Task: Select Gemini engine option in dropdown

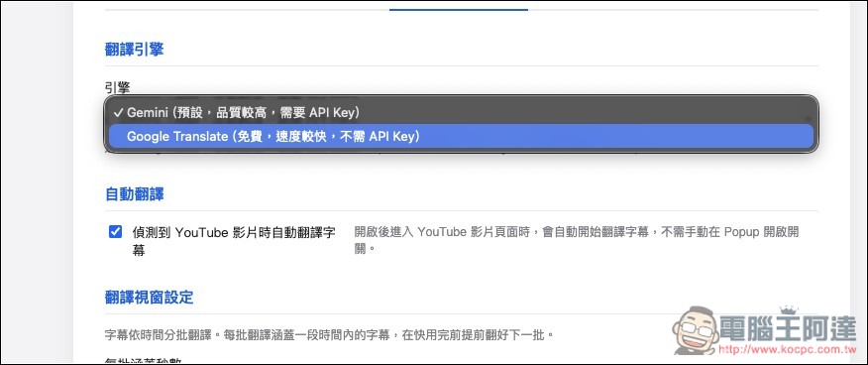Action: (x=461, y=112)
